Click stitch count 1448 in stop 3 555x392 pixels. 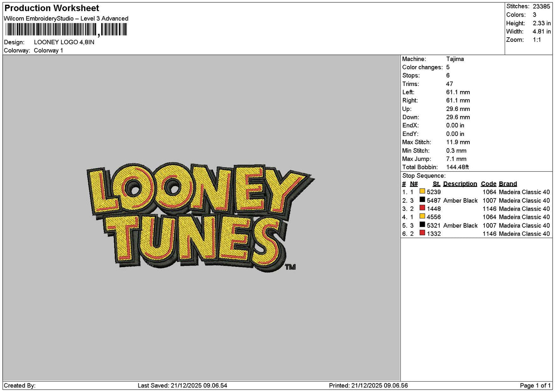tap(434, 209)
